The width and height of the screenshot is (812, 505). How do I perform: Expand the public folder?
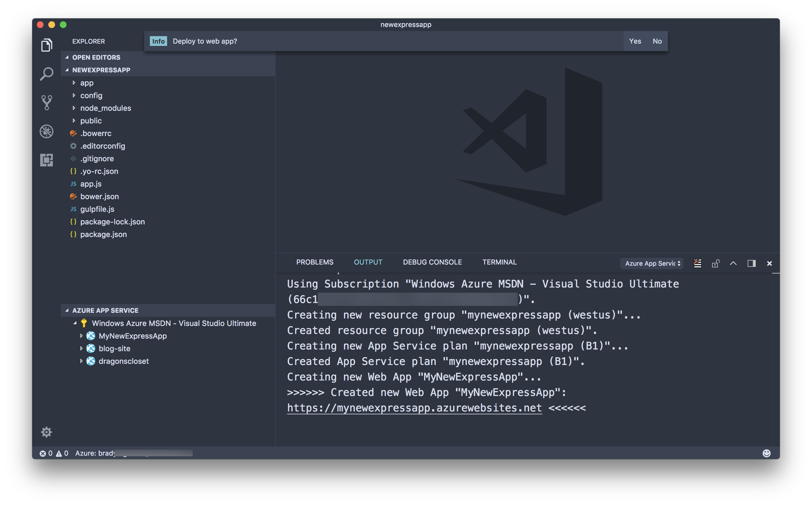click(x=74, y=121)
